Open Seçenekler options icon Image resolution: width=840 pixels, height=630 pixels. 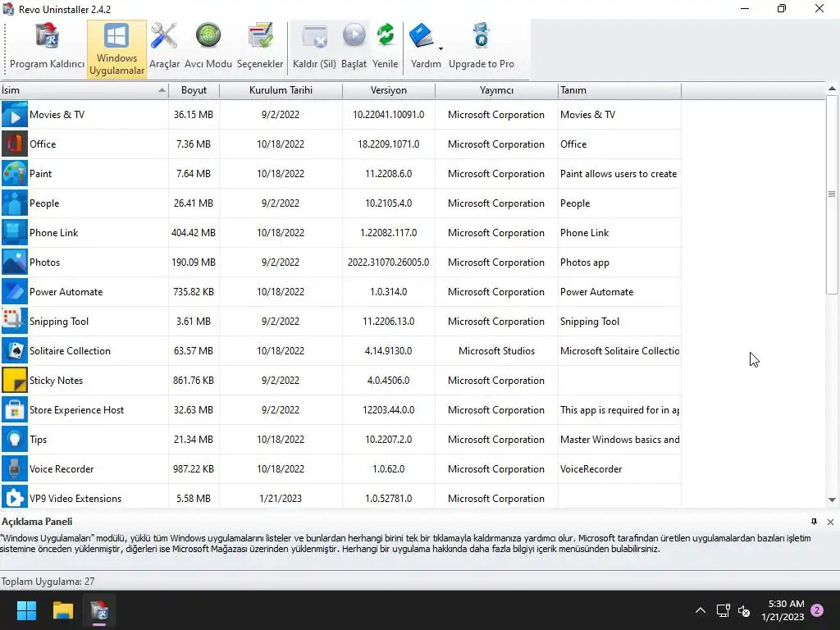click(x=260, y=36)
